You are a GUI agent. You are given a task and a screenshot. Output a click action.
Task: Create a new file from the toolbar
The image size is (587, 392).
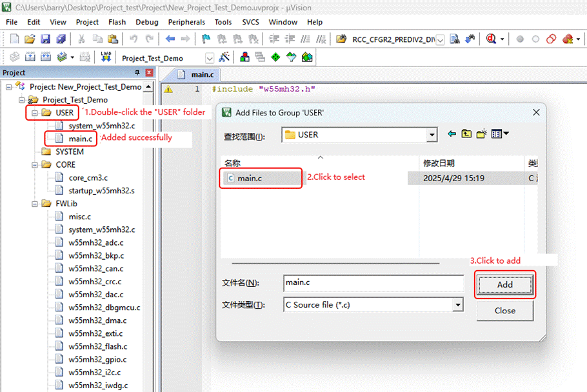pos(14,39)
